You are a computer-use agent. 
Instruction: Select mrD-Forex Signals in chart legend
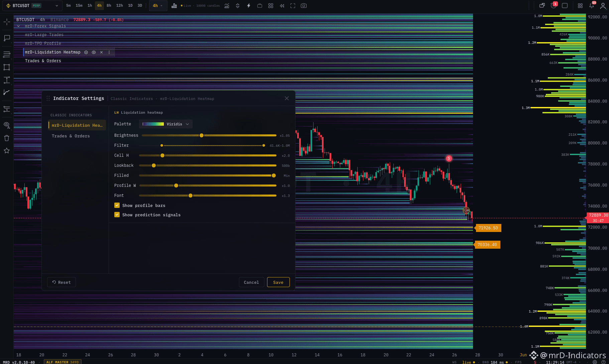pos(45,26)
